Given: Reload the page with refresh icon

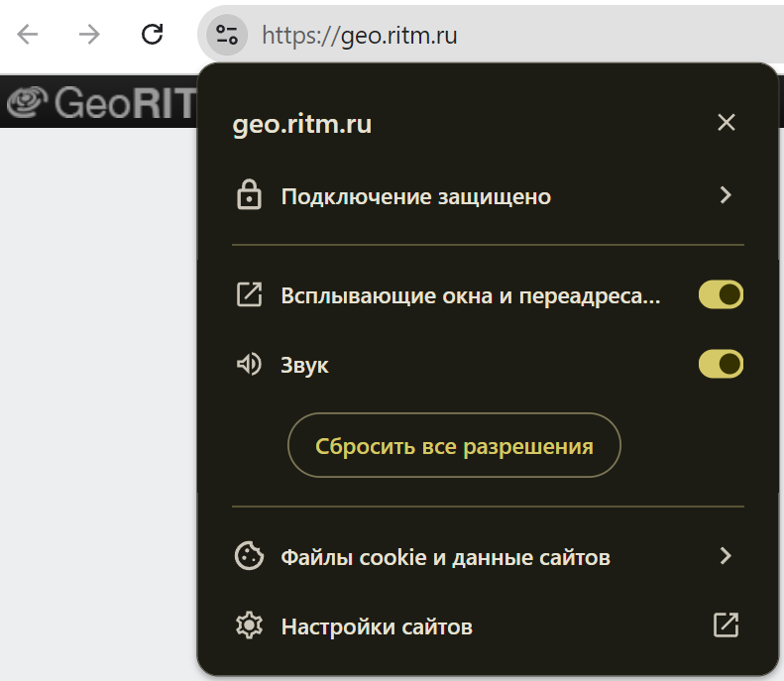Looking at the screenshot, I should point(152,35).
